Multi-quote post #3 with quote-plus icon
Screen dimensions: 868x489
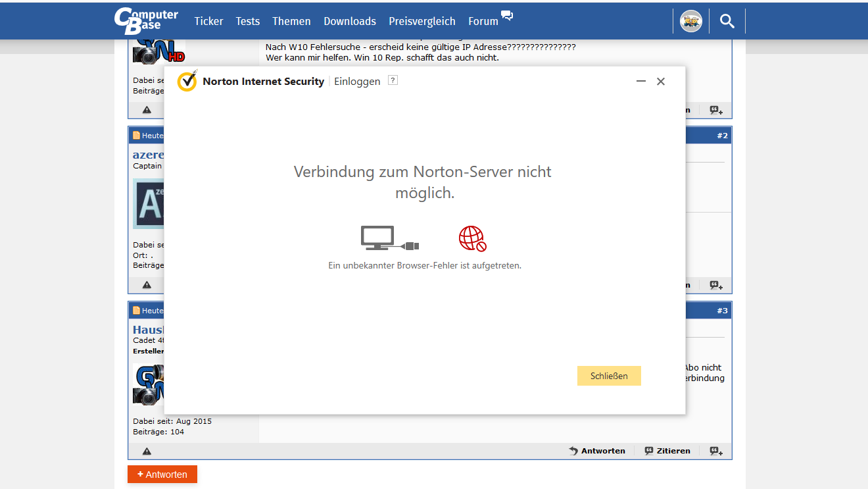(x=716, y=451)
